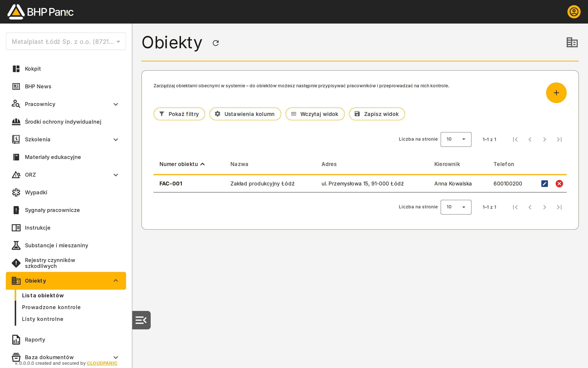Sort by Numer obiektu column
Viewport: 588px width, 368px height.
(x=182, y=164)
